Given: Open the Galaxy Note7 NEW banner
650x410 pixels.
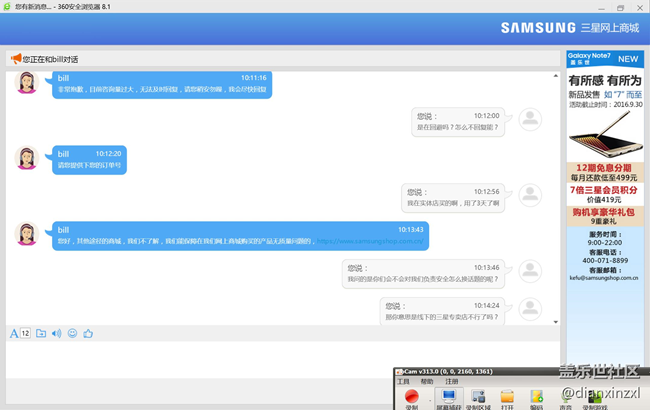Looking at the screenshot, I should point(605,59).
